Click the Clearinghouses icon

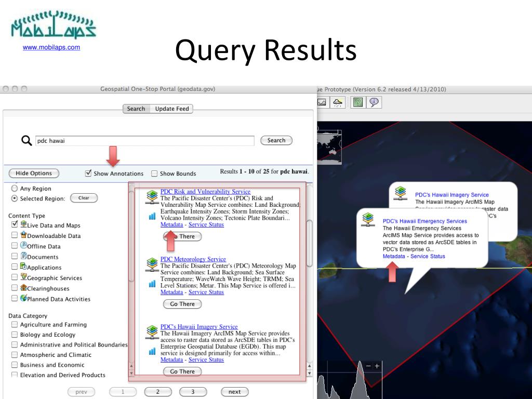(23, 287)
